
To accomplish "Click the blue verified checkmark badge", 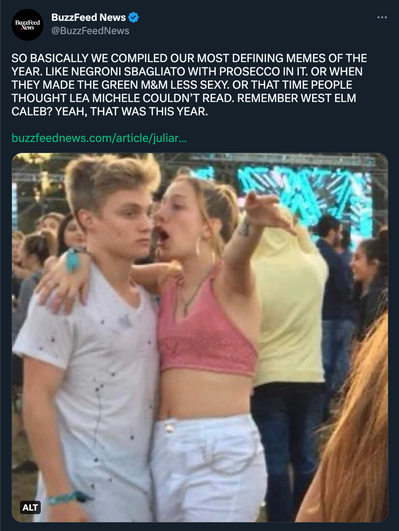I will pos(133,17).
